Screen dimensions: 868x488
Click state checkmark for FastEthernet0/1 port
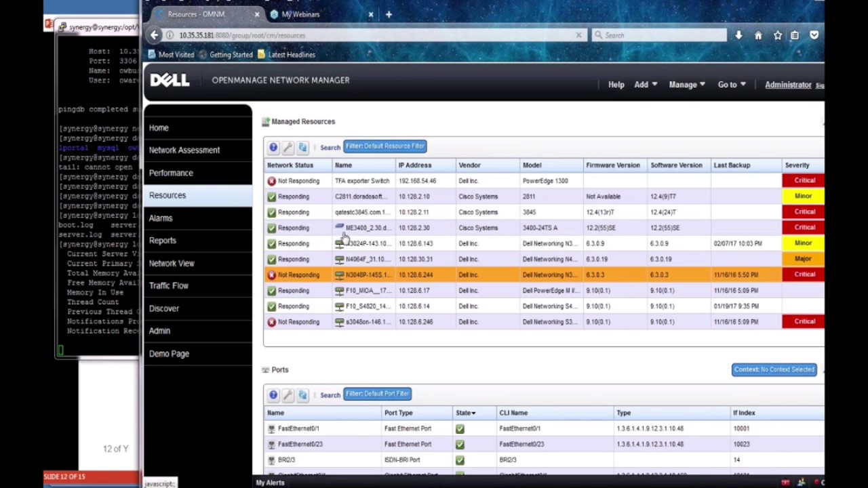pos(460,428)
